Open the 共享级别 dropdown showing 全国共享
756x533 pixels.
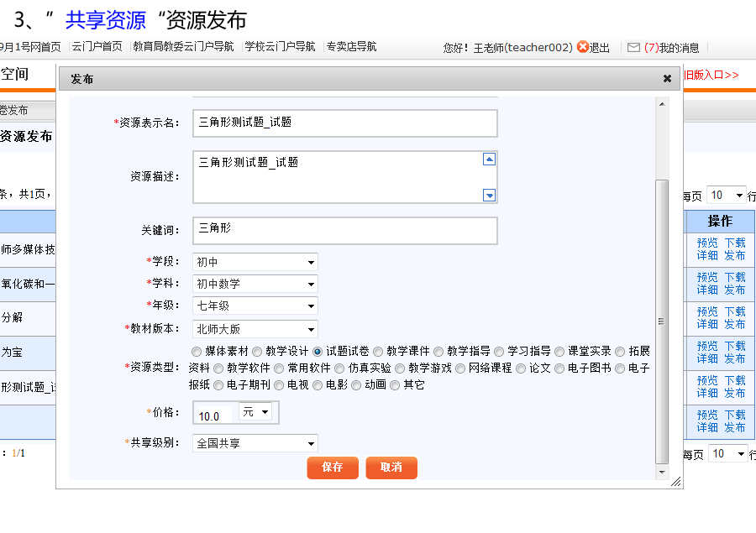click(255, 442)
